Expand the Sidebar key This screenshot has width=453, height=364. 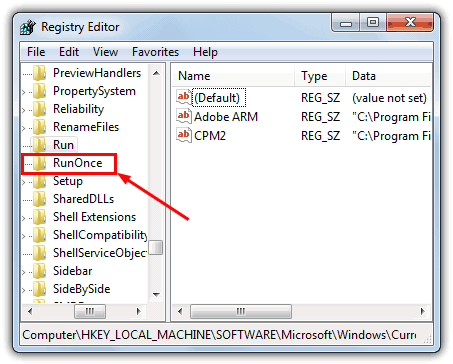24,272
